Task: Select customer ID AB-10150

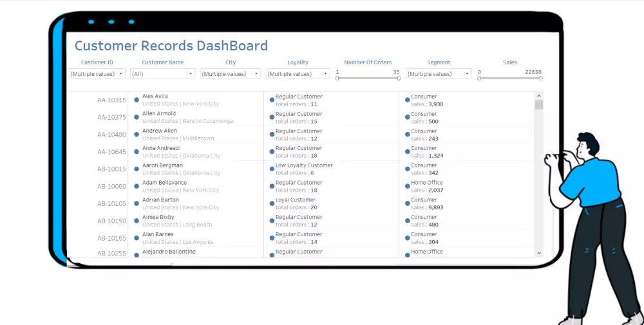Action: pos(111,221)
